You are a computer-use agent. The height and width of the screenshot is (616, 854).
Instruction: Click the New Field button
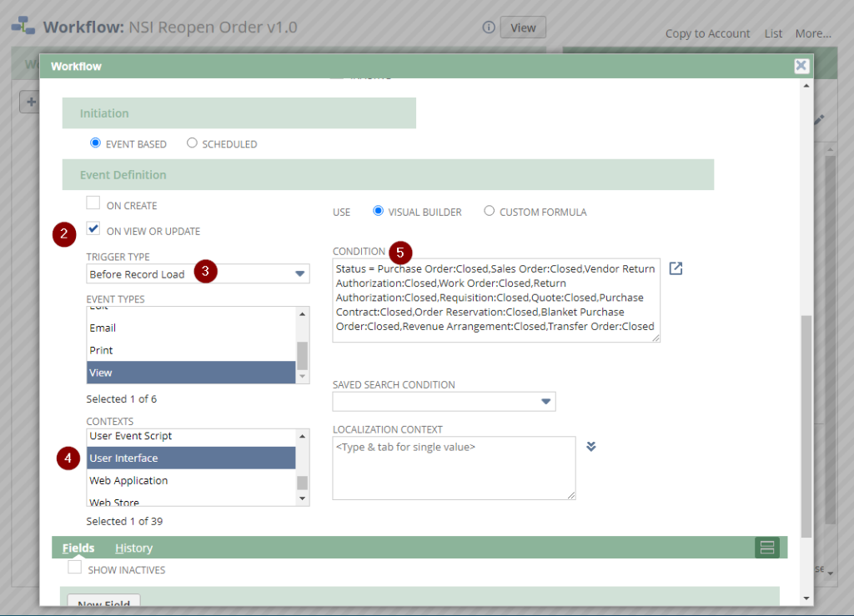click(103, 601)
